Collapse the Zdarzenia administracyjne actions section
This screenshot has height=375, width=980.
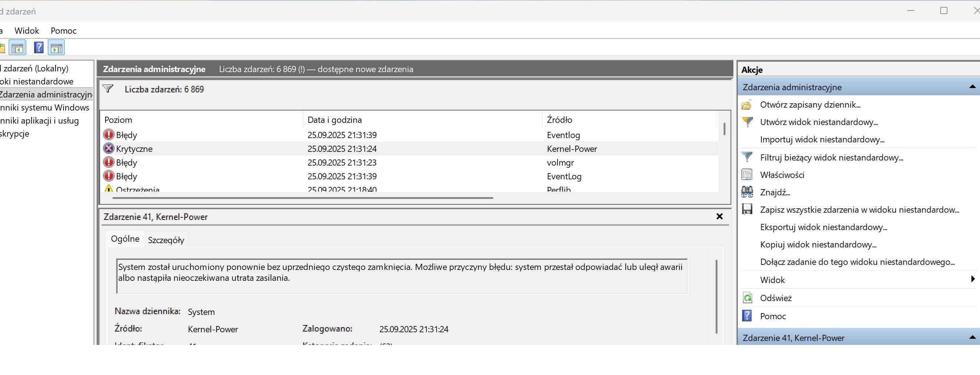(972, 87)
